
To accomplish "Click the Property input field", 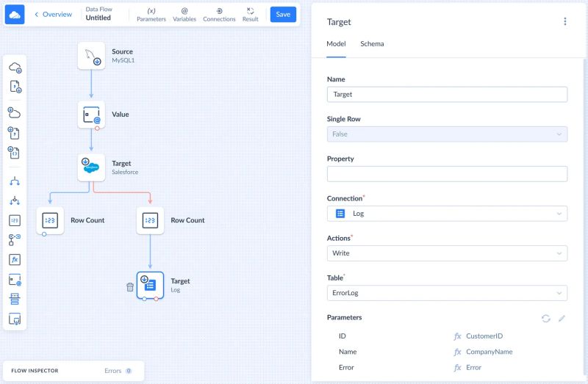I will point(447,174).
